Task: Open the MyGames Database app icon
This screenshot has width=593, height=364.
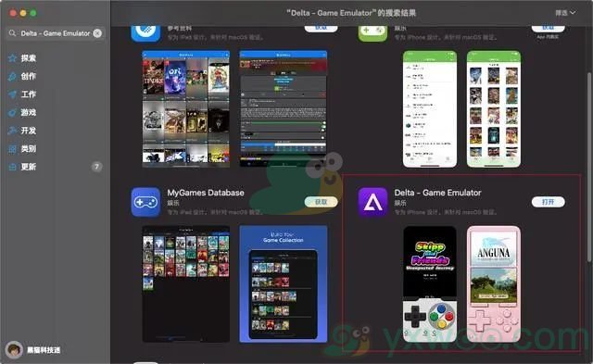Action: [x=145, y=202]
